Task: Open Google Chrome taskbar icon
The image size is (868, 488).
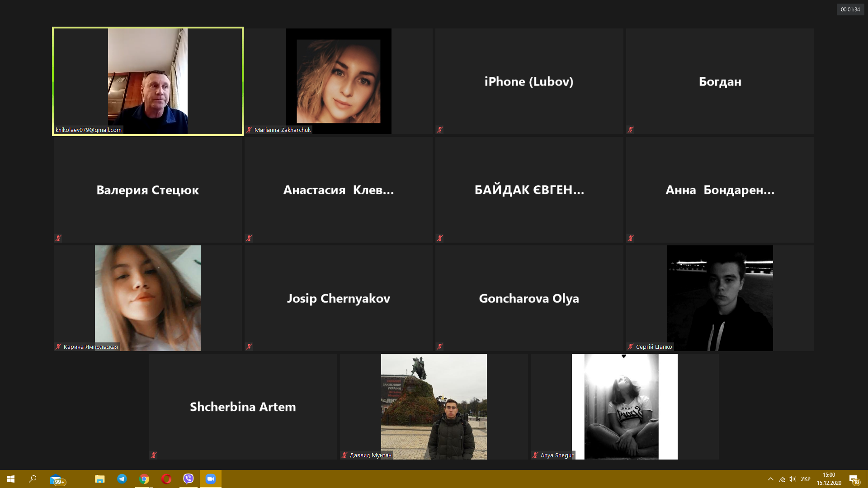Action: (x=144, y=479)
